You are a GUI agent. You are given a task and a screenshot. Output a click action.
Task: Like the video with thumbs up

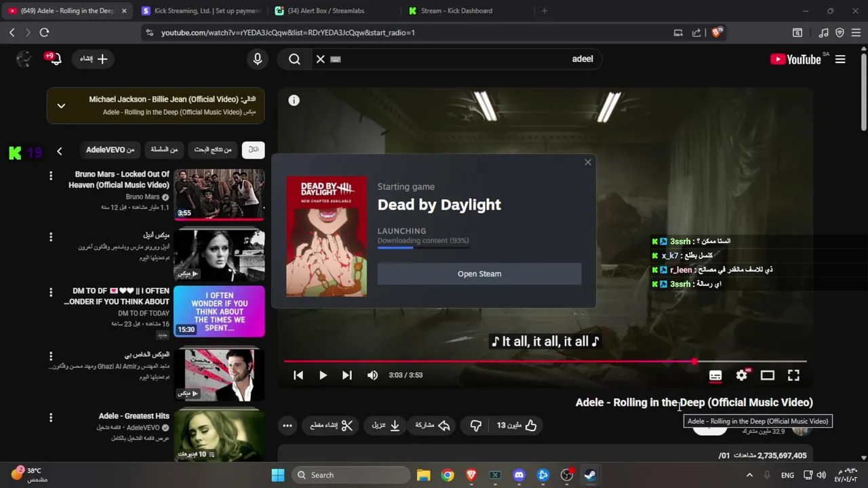tap(517, 425)
